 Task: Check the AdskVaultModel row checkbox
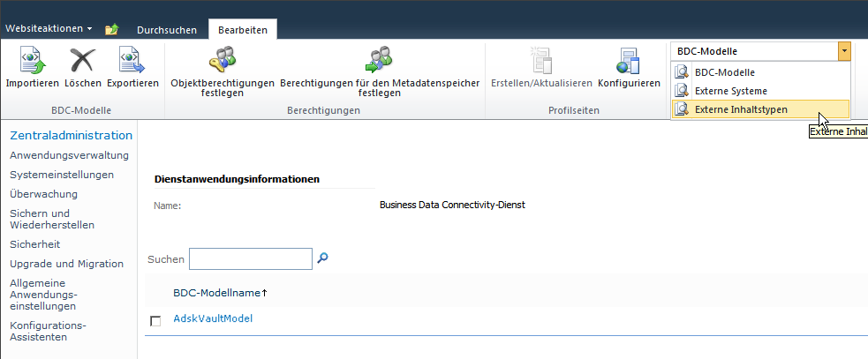155,320
